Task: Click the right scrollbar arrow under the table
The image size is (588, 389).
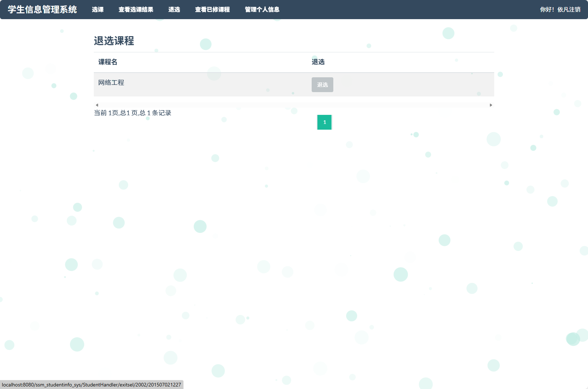Action: pos(491,105)
